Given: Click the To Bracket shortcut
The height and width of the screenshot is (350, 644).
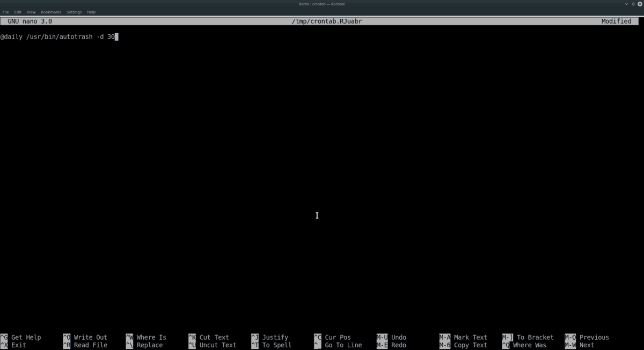Looking at the screenshot, I should 535,337.
